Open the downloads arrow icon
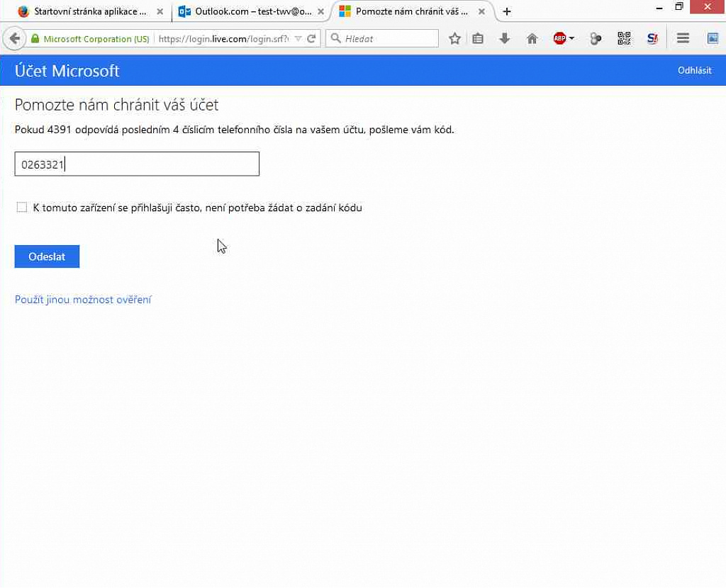Viewport: 726px width, 588px height. [x=505, y=38]
